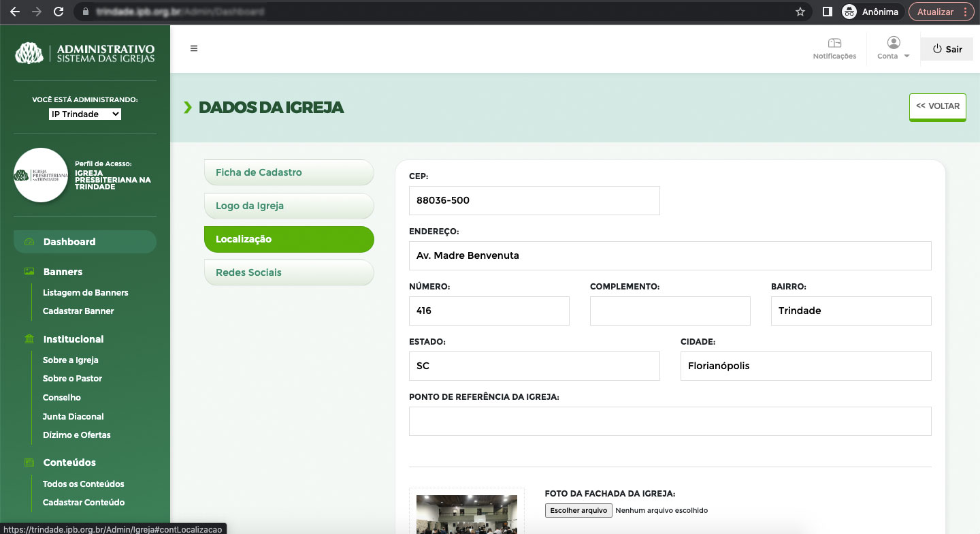The width and height of the screenshot is (980, 534).
Task: Click Escolher arquivo to upload facade photo
Action: [x=578, y=510]
